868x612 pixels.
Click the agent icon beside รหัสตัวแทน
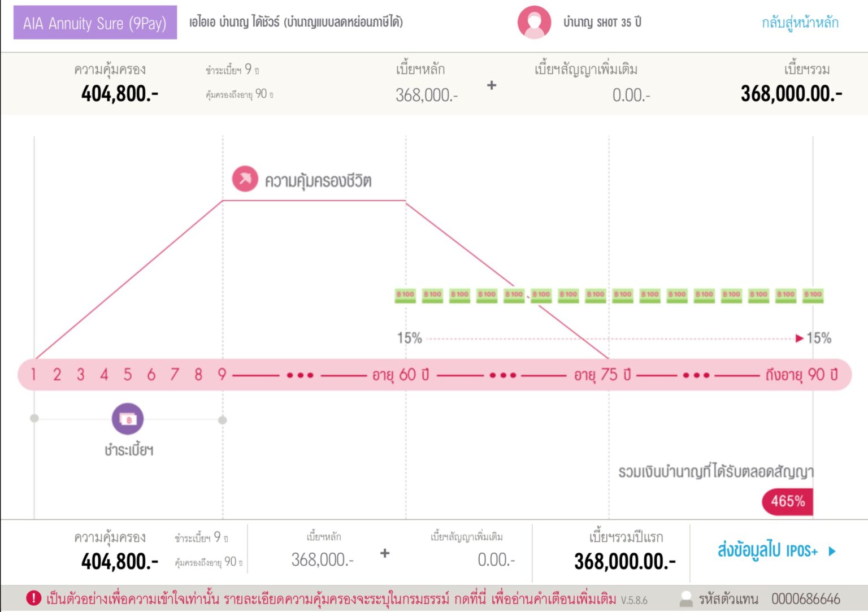tap(687, 598)
